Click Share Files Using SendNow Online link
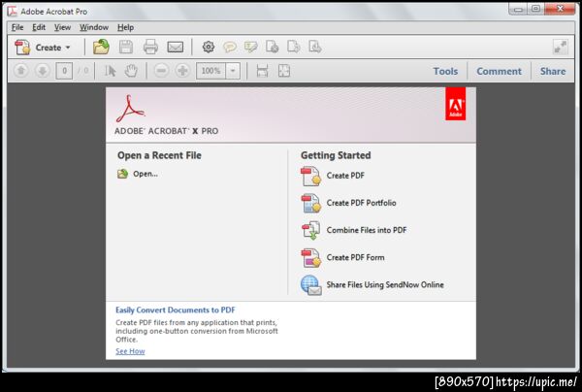 tap(385, 284)
